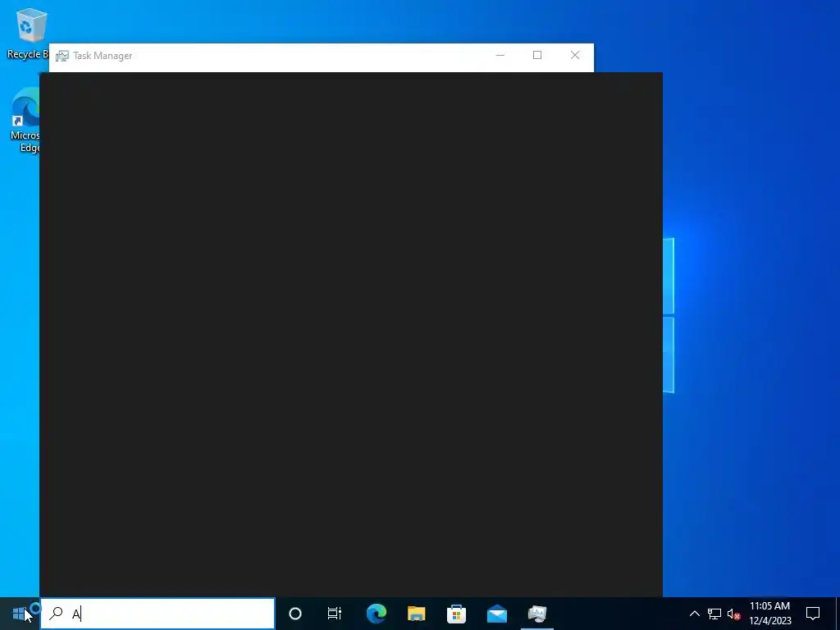The height and width of the screenshot is (630, 840).
Task: Show hidden system tray icons
Action: tap(694, 614)
